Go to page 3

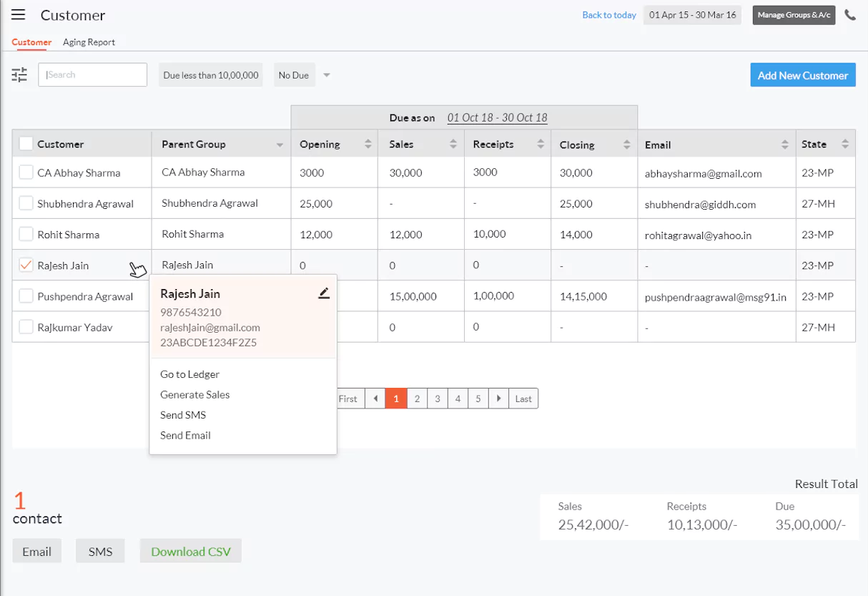438,399
